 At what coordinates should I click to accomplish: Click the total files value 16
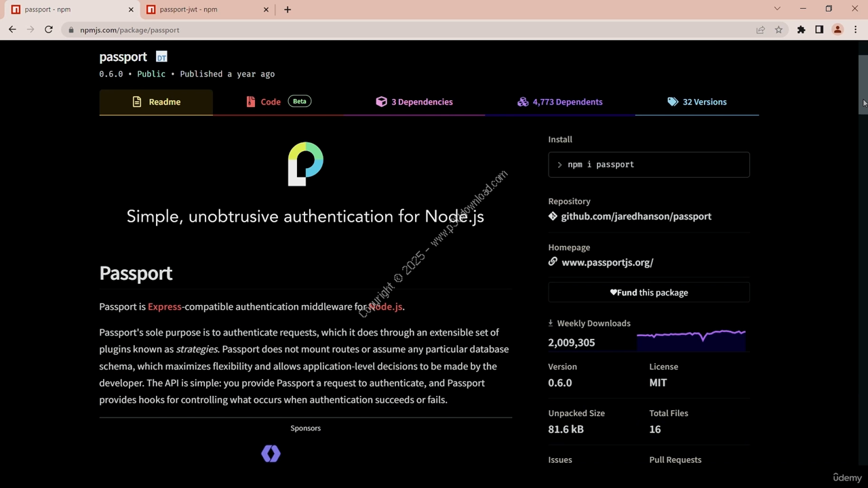655,429
